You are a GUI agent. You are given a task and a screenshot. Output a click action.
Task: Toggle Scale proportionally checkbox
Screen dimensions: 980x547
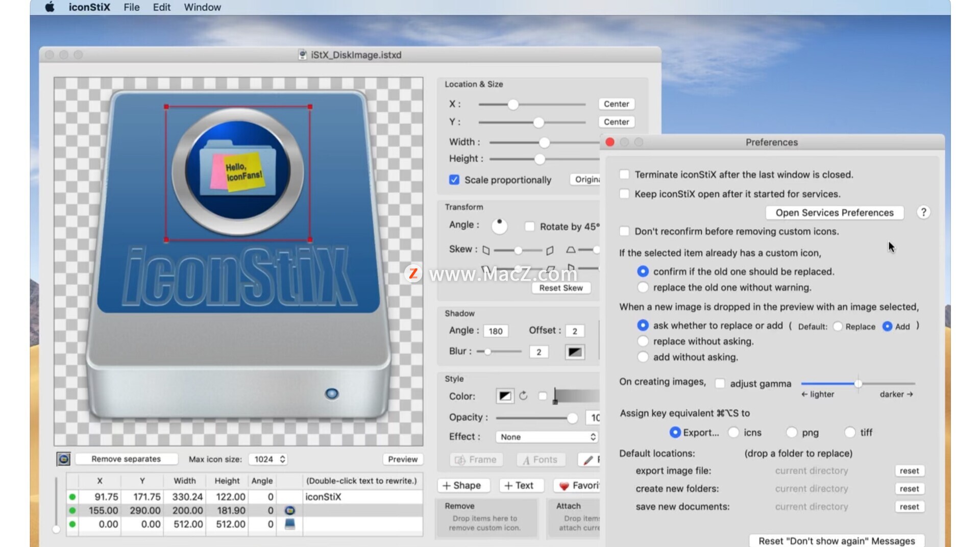point(454,180)
